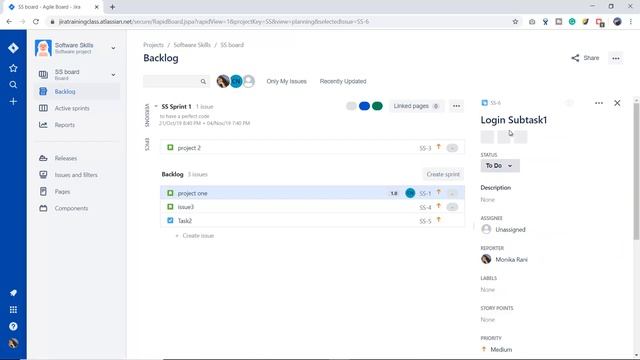This screenshot has width=640, height=360.
Task: Open the SS-6 issue key link
Action: [x=495, y=103]
